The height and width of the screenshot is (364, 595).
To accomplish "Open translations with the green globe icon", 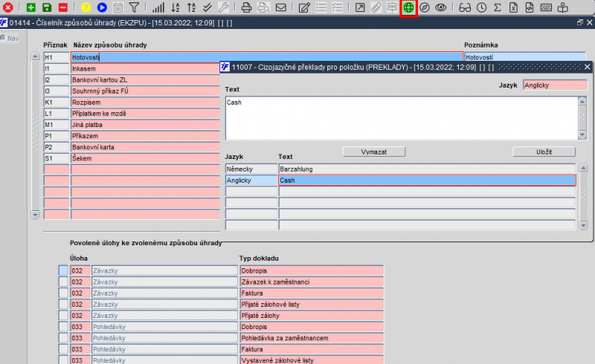I will pos(408,7).
